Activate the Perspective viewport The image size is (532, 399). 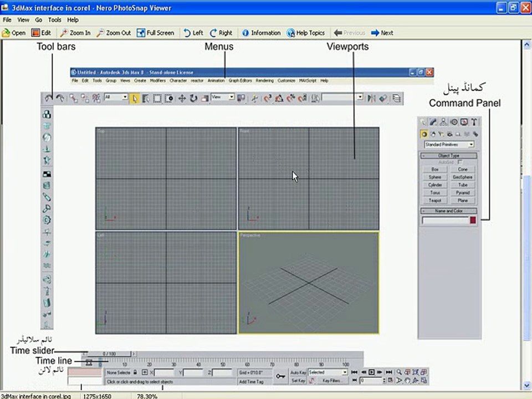[309, 283]
